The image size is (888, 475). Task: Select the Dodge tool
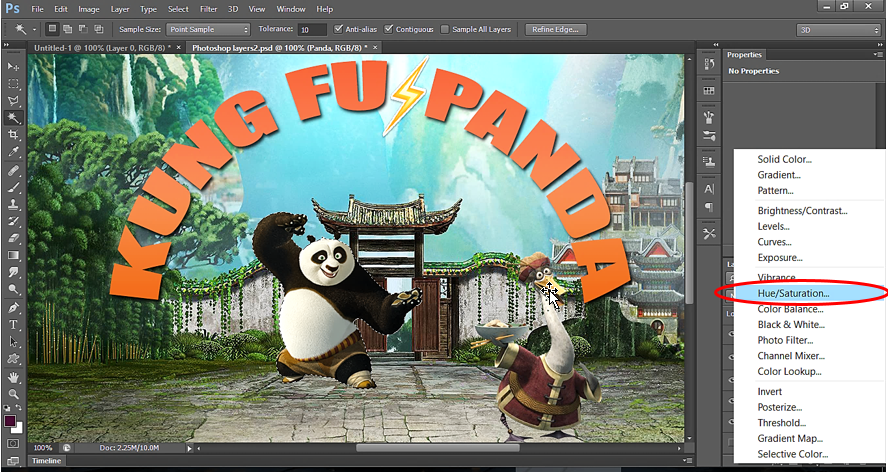(x=13, y=289)
